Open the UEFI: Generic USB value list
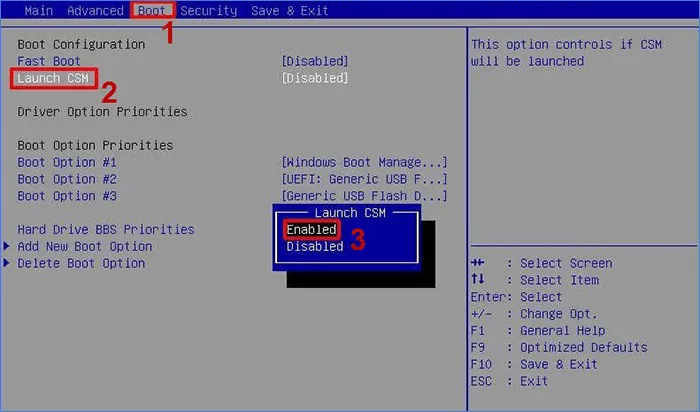700x412 pixels. point(364,179)
